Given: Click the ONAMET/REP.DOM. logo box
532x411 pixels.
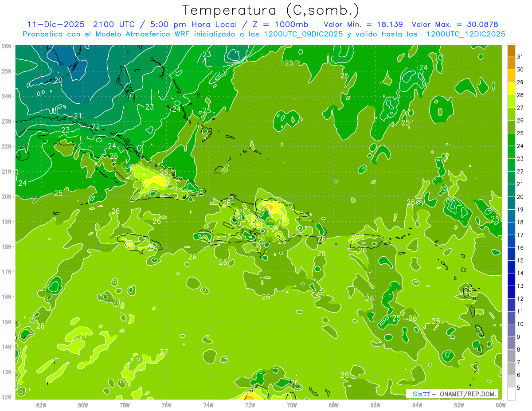Looking at the screenshot, I should [x=452, y=394].
